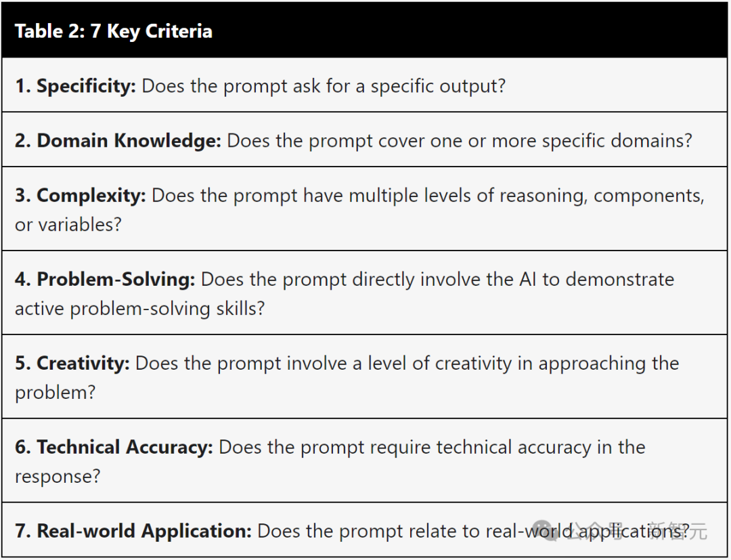Click the 新智元 watermark text

678,531
